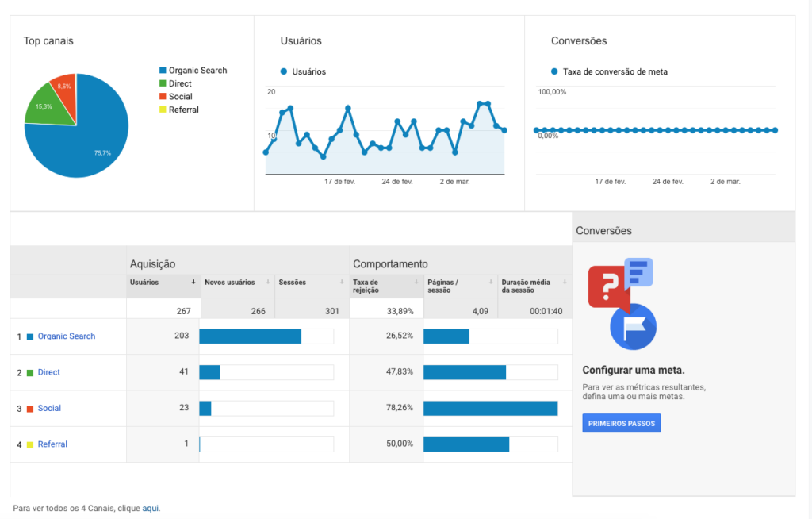Open the Referral channel link
This screenshot has height=519, width=812.
[52, 444]
